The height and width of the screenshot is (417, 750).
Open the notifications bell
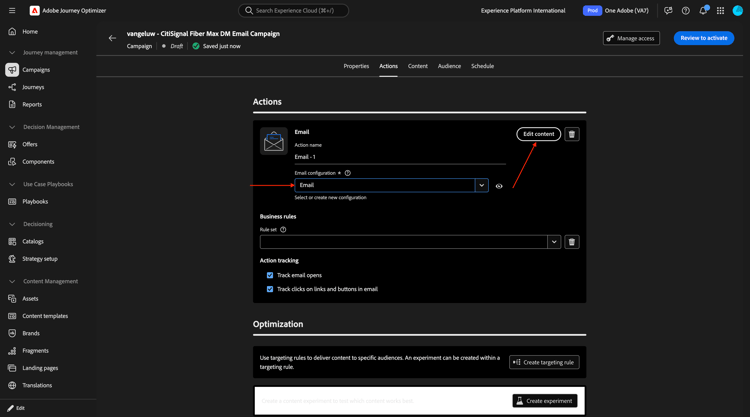(x=703, y=11)
